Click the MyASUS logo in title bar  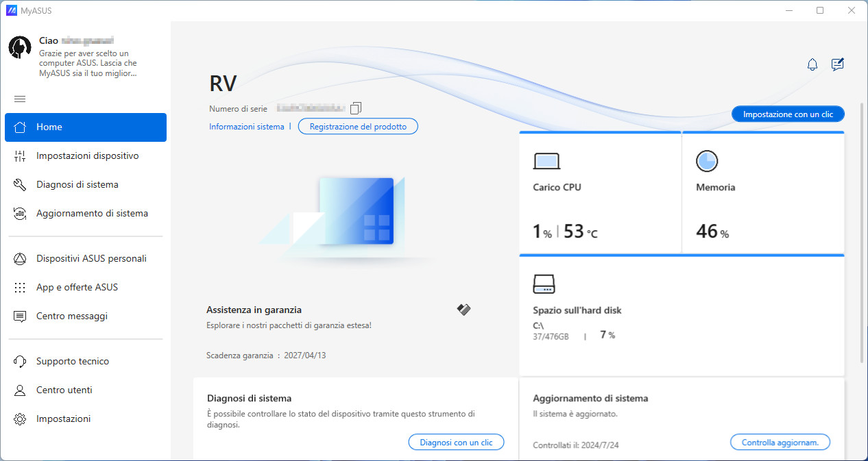[x=12, y=10]
